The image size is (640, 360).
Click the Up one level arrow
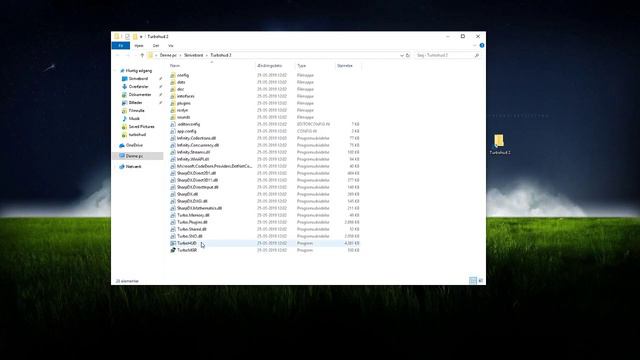[x=142, y=55]
